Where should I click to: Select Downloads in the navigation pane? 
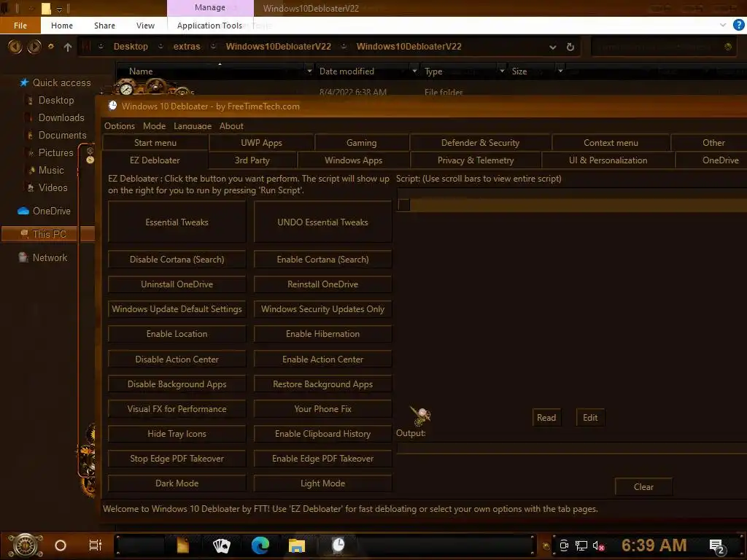61,117
